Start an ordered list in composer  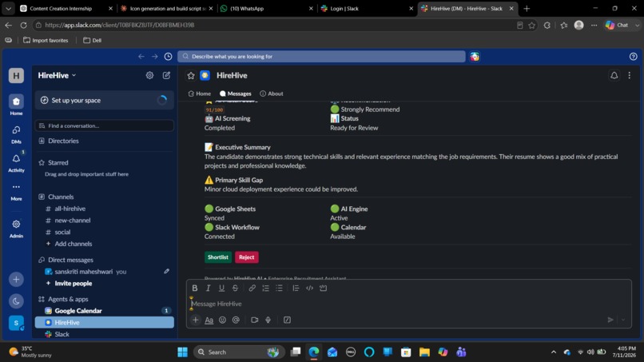coord(266,288)
